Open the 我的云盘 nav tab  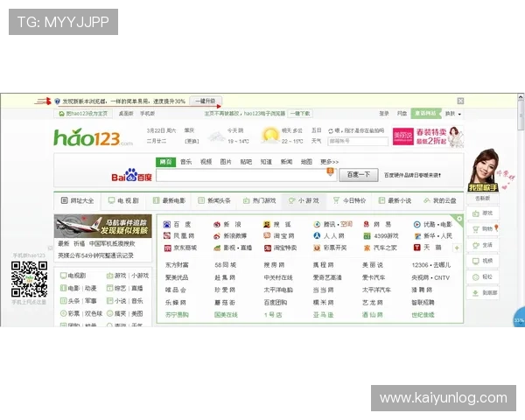click(440, 200)
